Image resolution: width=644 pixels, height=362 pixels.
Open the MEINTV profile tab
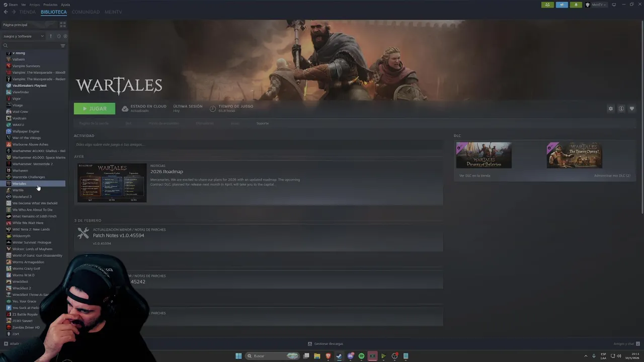pos(113,12)
